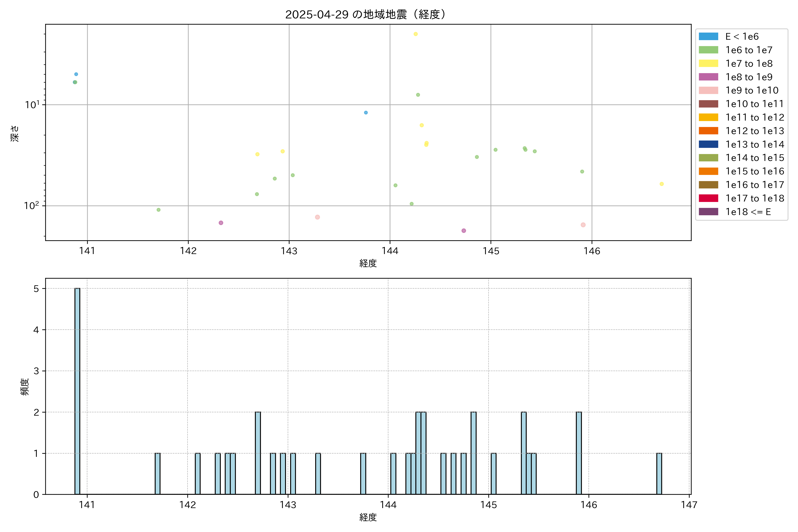Click the topmost yellow scatter point
The image size is (798, 532).
click(415, 34)
